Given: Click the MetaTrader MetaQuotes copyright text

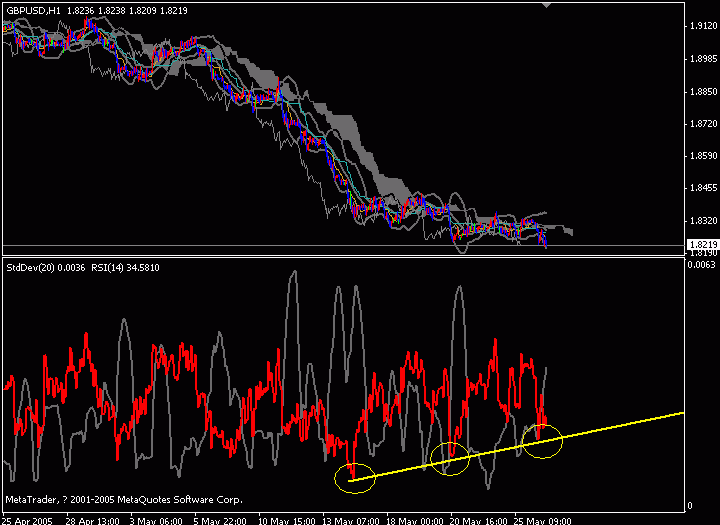Looking at the screenshot, I should (x=124, y=500).
